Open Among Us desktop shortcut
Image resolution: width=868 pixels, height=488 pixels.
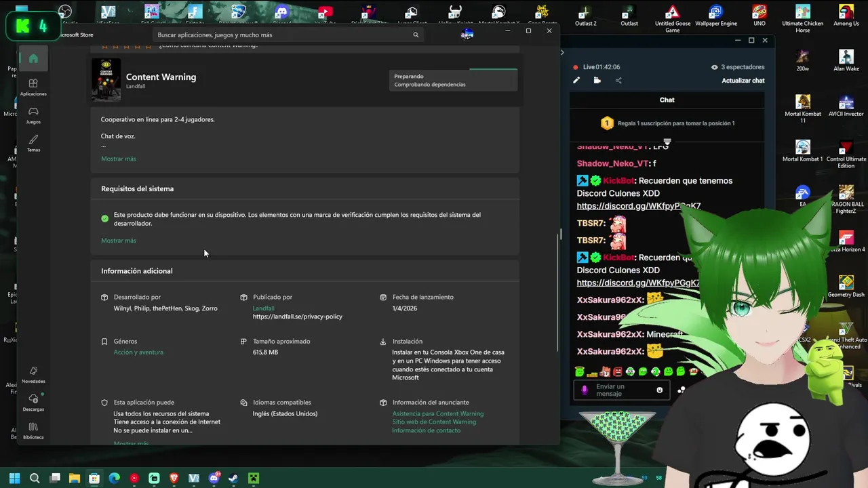pyautogui.click(x=846, y=16)
